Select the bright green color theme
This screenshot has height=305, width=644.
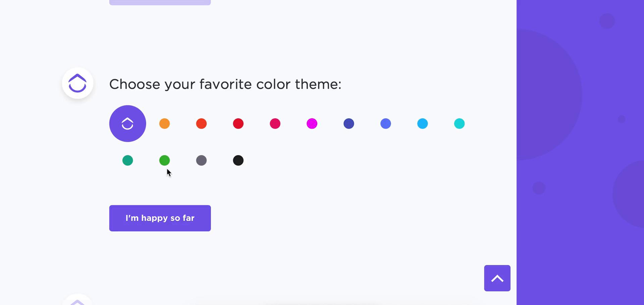(x=164, y=161)
